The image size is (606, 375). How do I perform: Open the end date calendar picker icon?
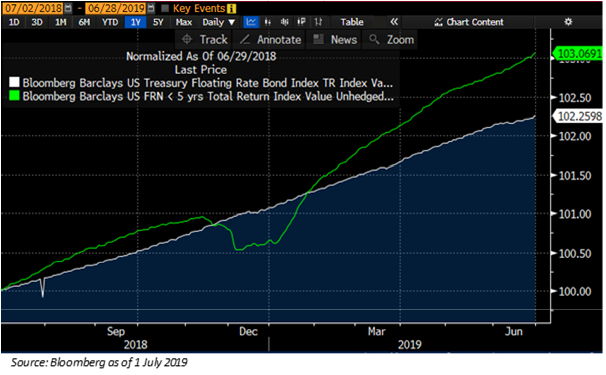click(152, 8)
